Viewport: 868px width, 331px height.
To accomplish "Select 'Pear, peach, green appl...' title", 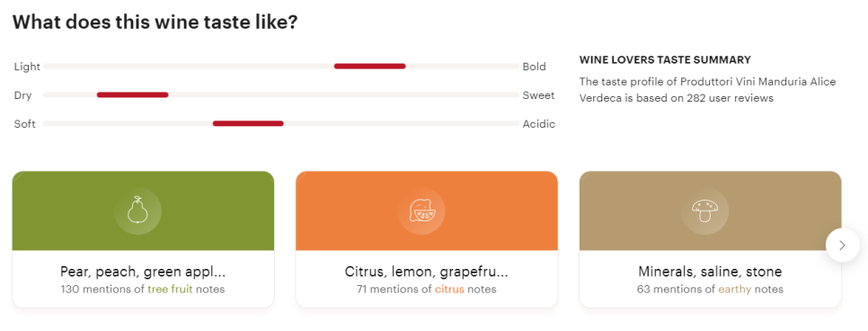I will point(143,272).
